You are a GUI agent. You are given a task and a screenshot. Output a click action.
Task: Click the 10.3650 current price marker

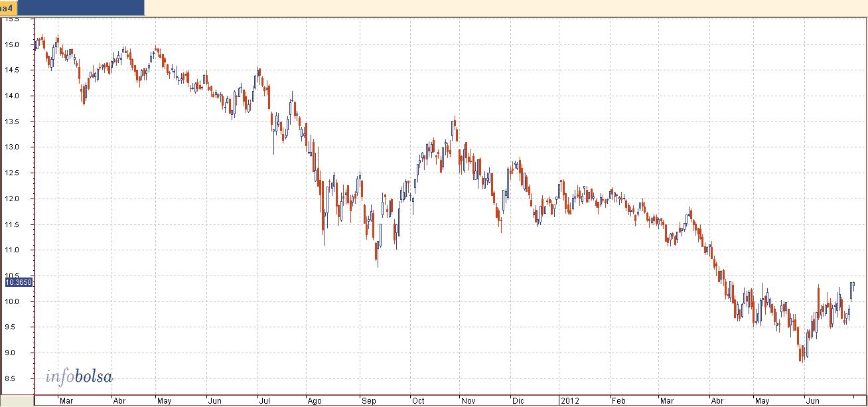pyautogui.click(x=19, y=283)
